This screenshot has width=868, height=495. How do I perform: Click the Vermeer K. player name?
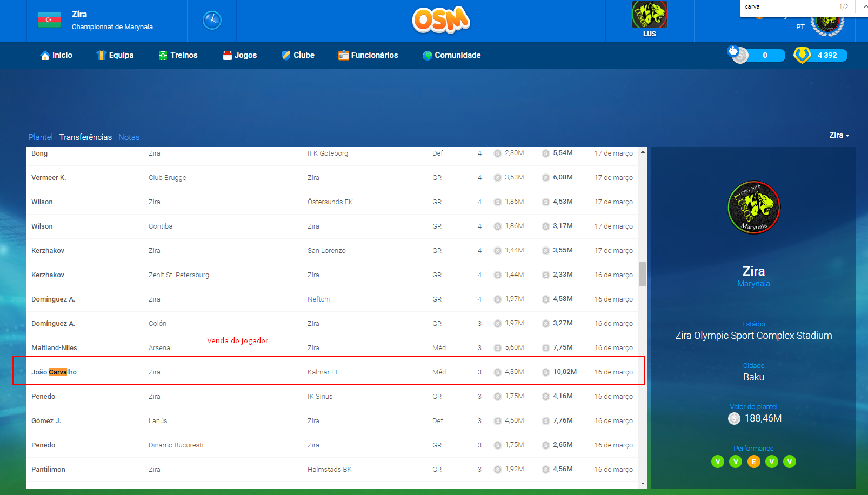pyautogui.click(x=49, y=177)
